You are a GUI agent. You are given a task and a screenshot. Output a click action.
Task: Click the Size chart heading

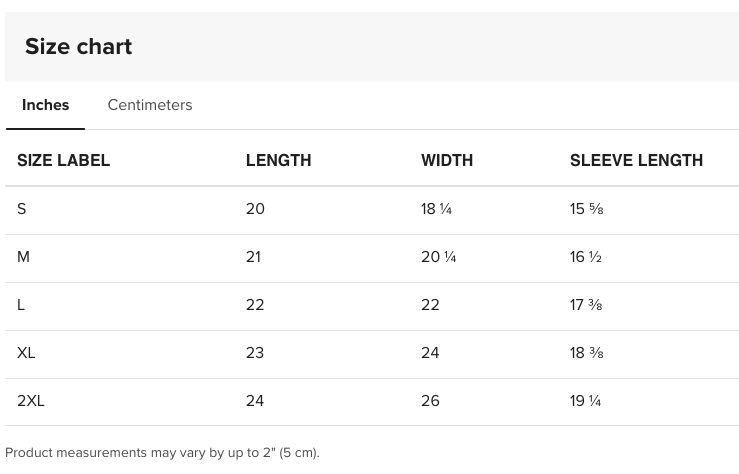(79, 47)
